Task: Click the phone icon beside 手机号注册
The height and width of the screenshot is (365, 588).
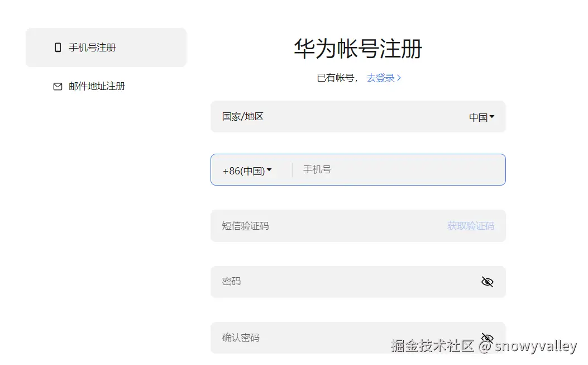Action: [x=58, y=48]
